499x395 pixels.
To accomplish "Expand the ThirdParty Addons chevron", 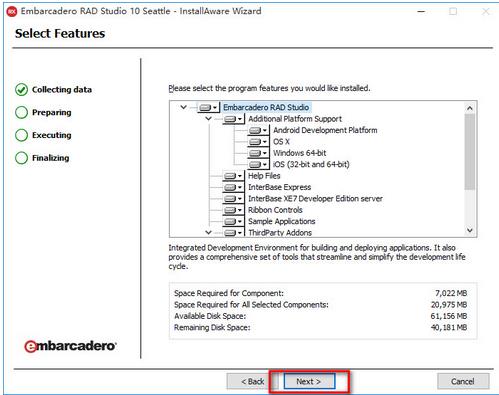I will click(x=208, y=232).
